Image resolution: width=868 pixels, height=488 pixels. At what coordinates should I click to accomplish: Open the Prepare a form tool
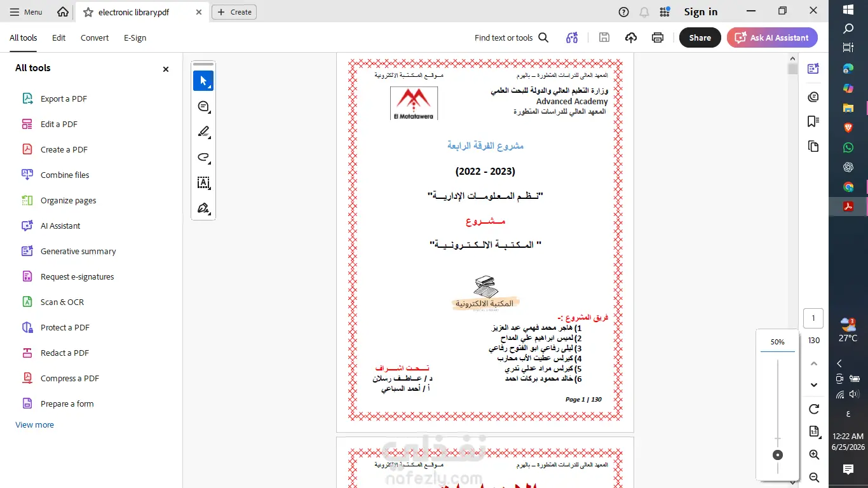67,403
